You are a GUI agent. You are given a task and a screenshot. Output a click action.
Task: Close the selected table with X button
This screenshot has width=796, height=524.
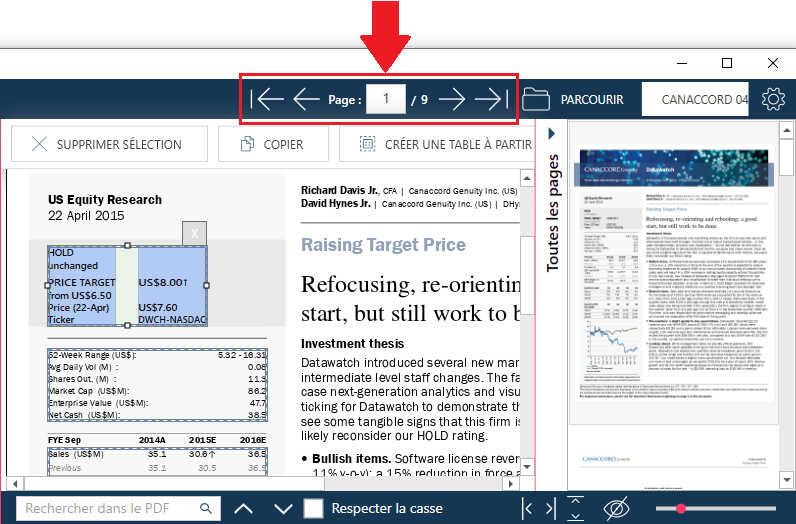coord(194,234)
